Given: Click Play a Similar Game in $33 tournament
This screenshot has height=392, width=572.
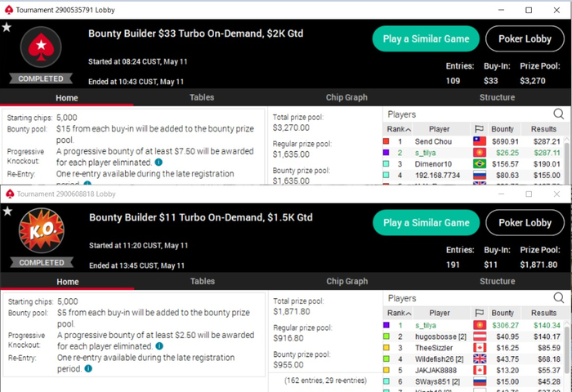Looking at the screenshot, I should (426, 38).
